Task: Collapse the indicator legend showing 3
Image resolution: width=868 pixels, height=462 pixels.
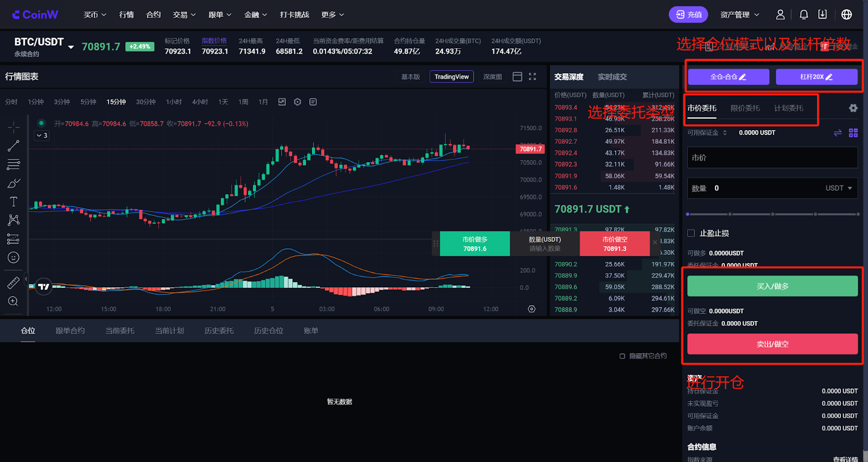Action: tap(42, 136)
